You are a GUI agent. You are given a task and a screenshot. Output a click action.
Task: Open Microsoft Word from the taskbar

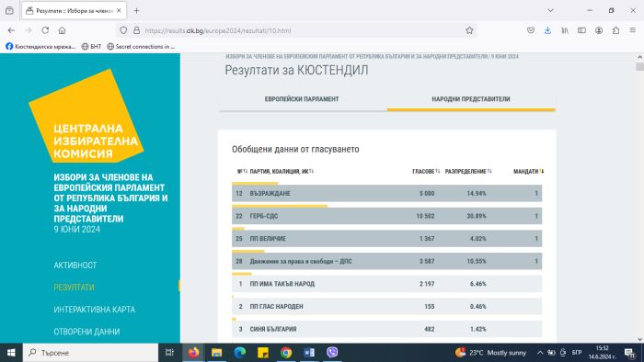309,352
